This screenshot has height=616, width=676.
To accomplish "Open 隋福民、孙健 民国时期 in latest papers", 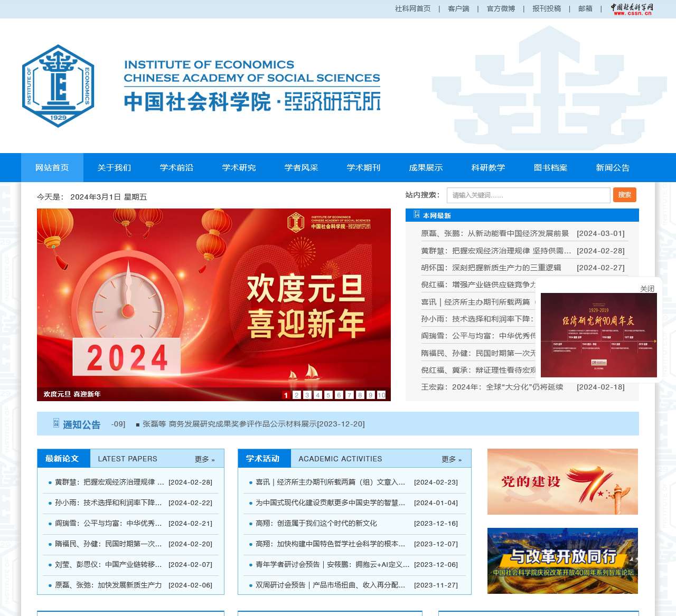I will pyautogui.click(x=108, y=544).
